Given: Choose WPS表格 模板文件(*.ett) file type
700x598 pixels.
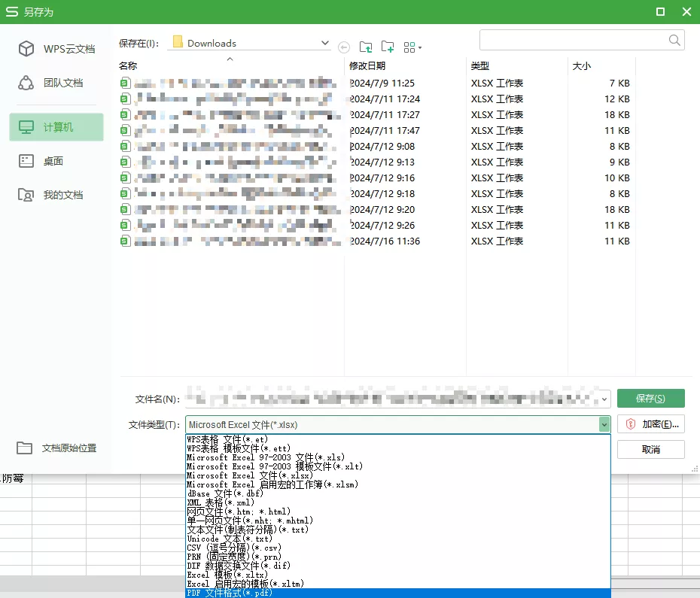Looking at the screenshot, I should [x=239, y=448].
